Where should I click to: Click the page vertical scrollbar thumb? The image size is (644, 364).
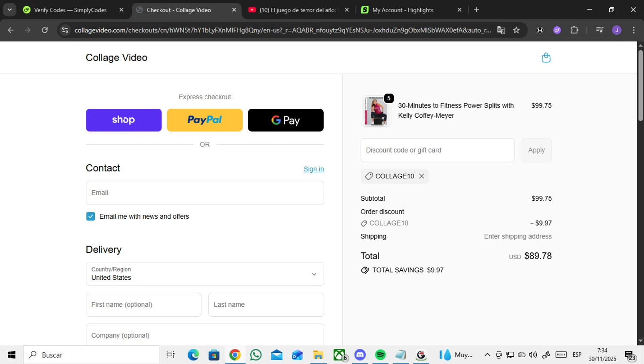coord(641,85)
